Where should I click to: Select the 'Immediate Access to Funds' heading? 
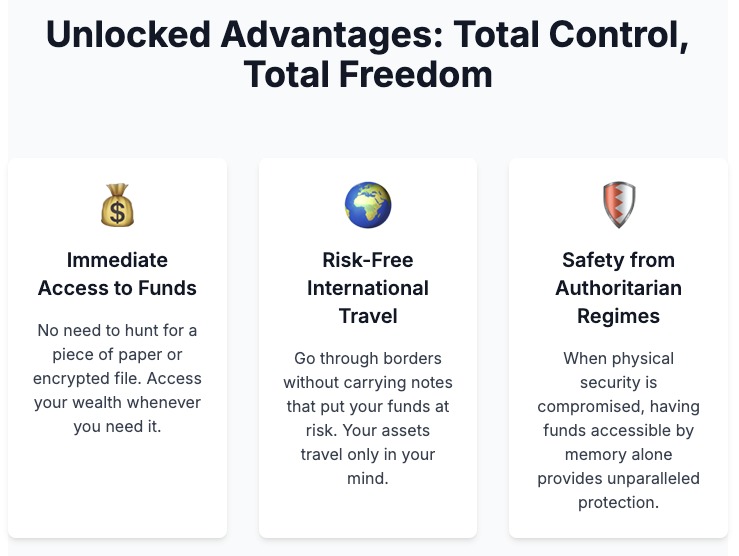(x=117, y=274)
